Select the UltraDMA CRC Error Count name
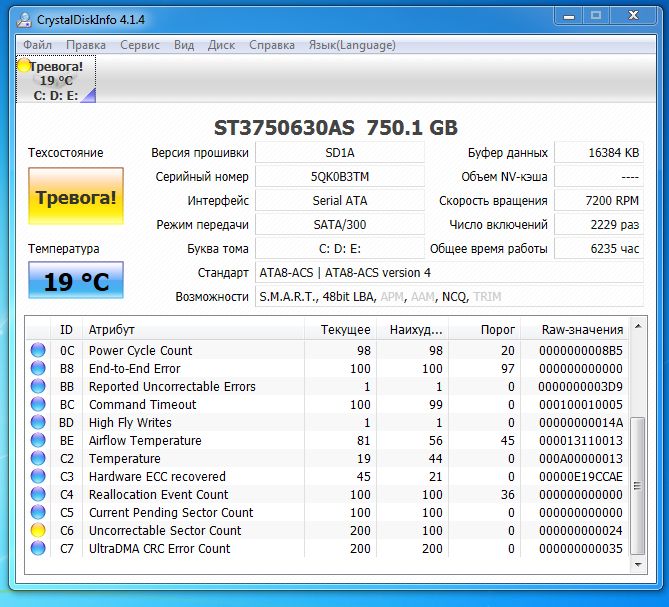 pyautogui.click(x=159, y=548)
